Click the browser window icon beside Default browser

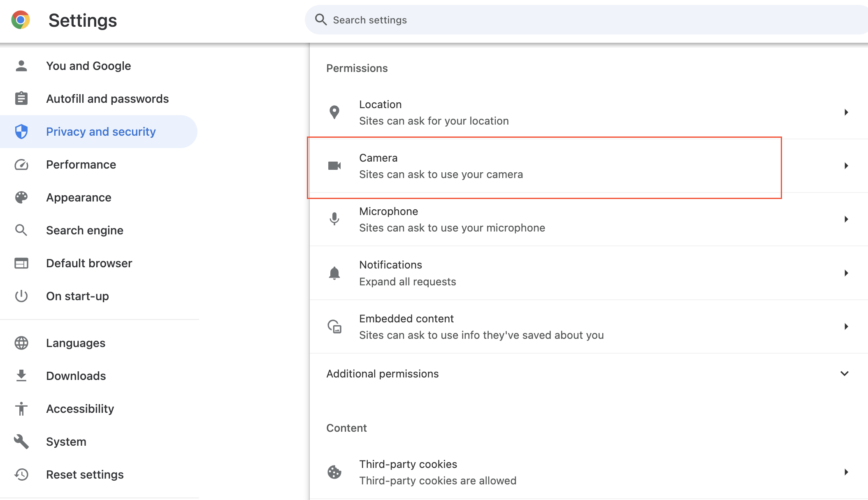pos(21,263)
